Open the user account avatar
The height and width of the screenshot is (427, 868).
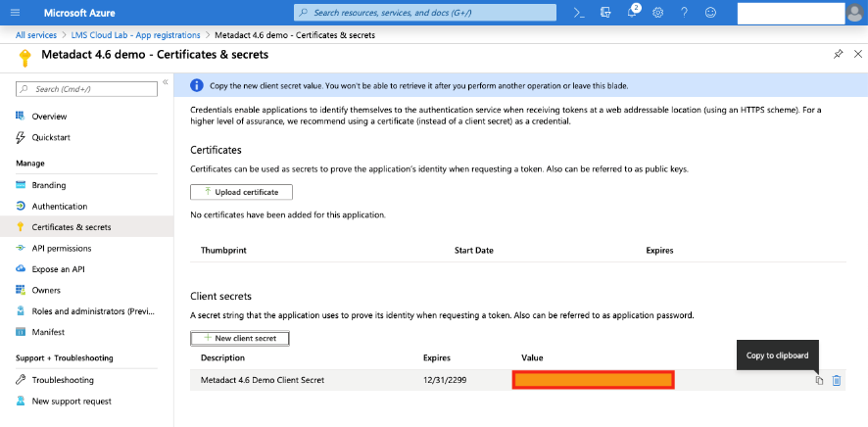[854, 13]
